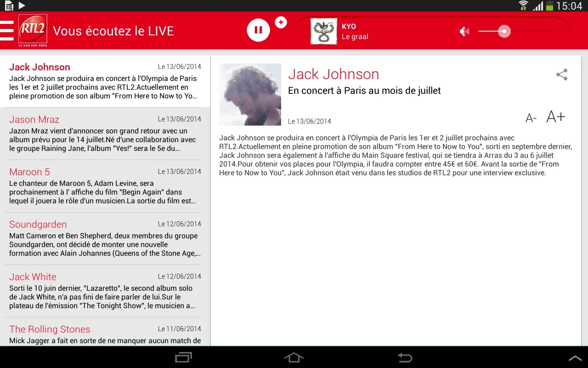This screenshot has height=368, width=588.
Task: Tap the play notification icon in status bar
Action: click(x=22, y=6)
